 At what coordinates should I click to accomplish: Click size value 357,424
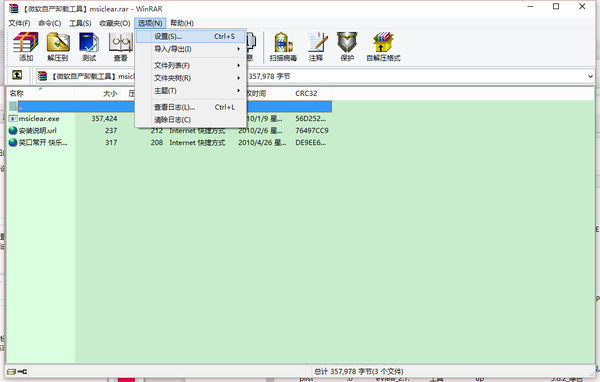(104, 119)
